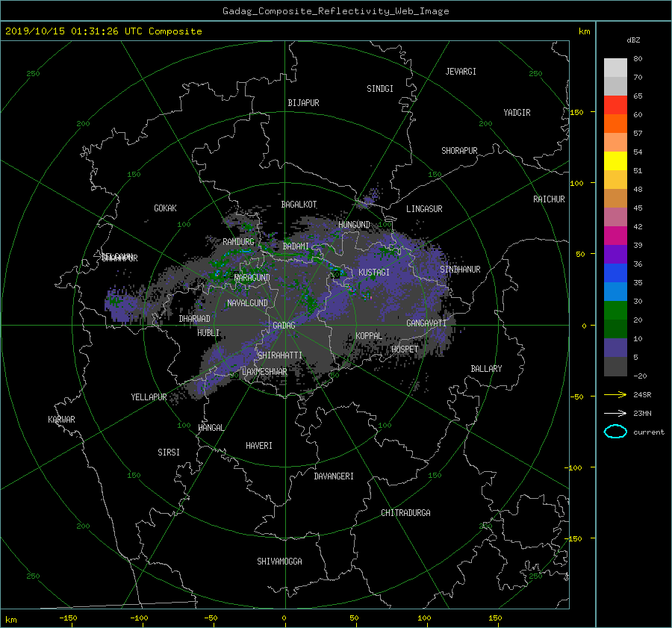Click the HANGAL city label

pos(211,428)
